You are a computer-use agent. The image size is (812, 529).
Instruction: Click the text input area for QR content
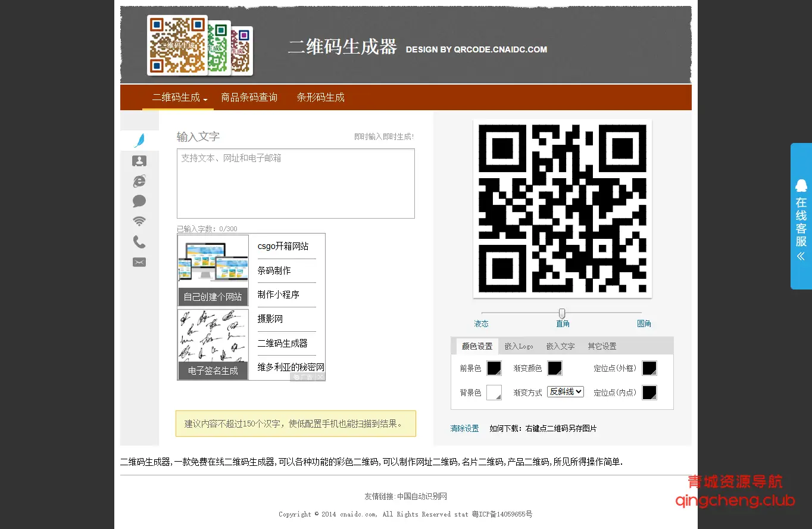pos(295,183)
